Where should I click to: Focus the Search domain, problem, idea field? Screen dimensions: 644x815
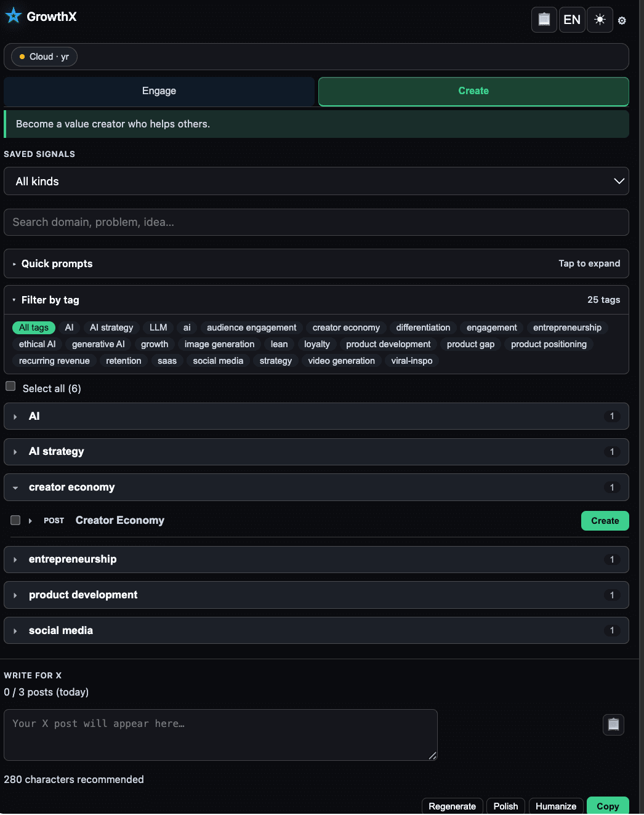[316, 222]
